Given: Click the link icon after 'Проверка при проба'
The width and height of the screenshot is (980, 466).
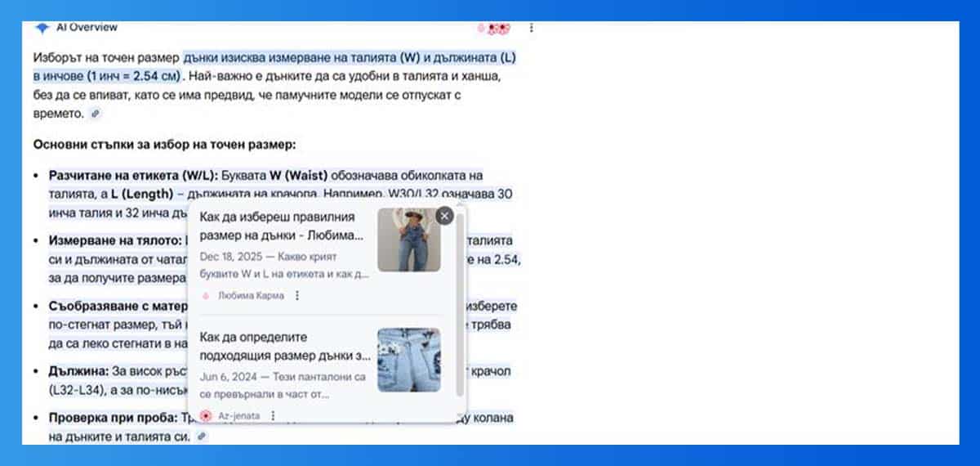Looking at the screenshot, I should click(x=201, y=437).
